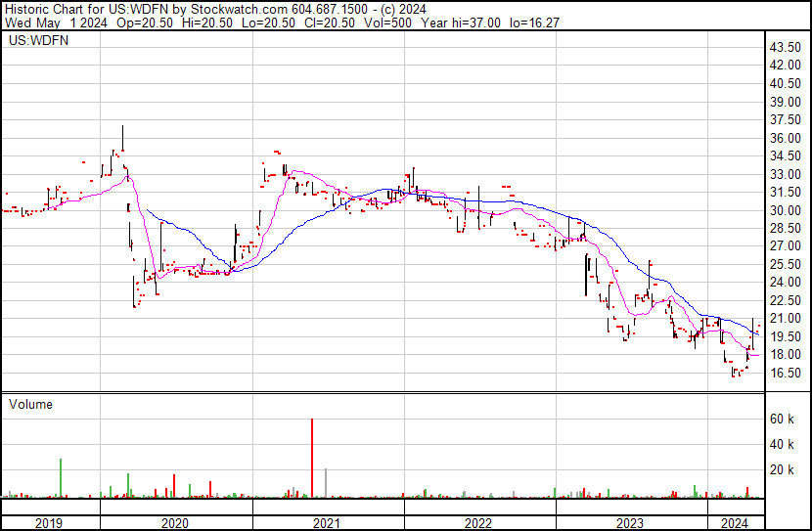Click the 2024 year label on time axis
812x531 pixels.
coord(735,523)
